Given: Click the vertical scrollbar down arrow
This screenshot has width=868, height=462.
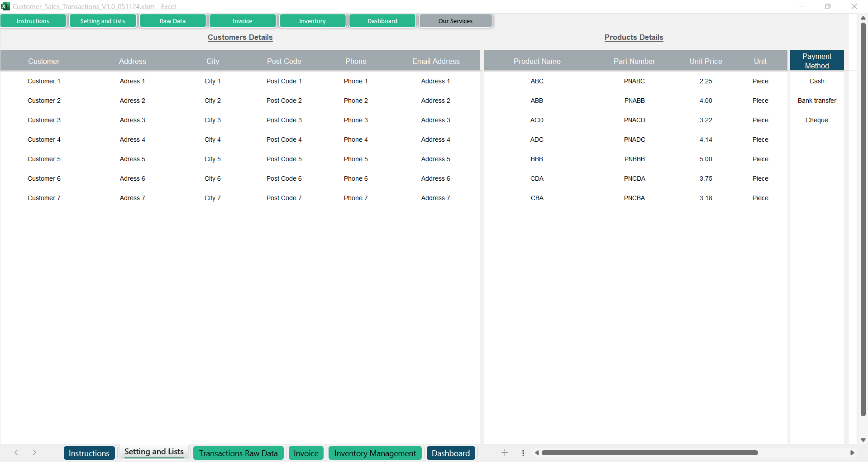Looking at the screenshot, I should (863, 440).
